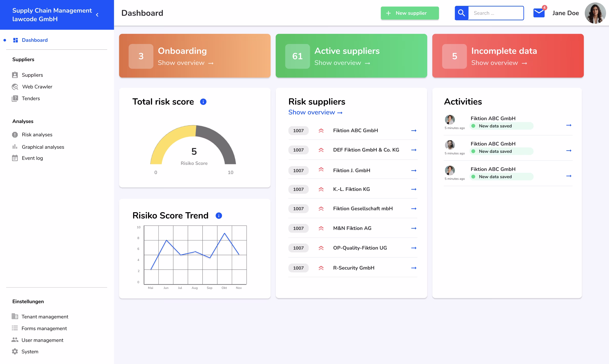
Task: Click the New supplier button
Action: [x=410, y=13]
